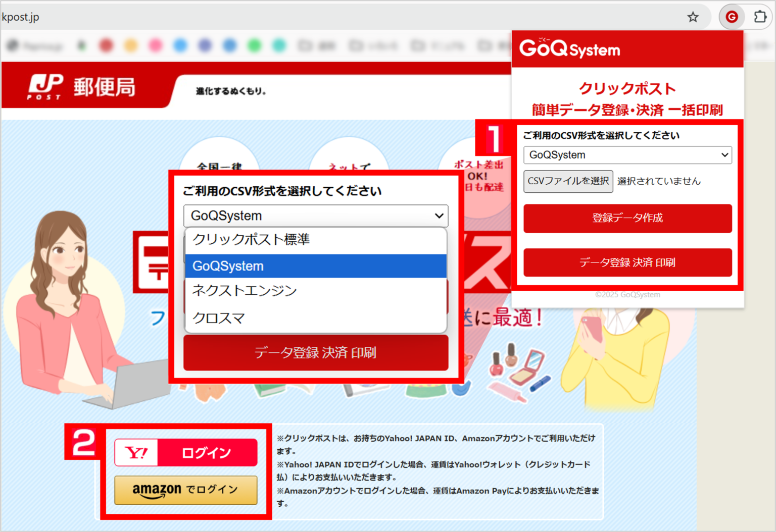This screenshot has height=532, width=776.
Task: Click the red circular bookmark in the bookmarks bar
Action: [106, 45]
